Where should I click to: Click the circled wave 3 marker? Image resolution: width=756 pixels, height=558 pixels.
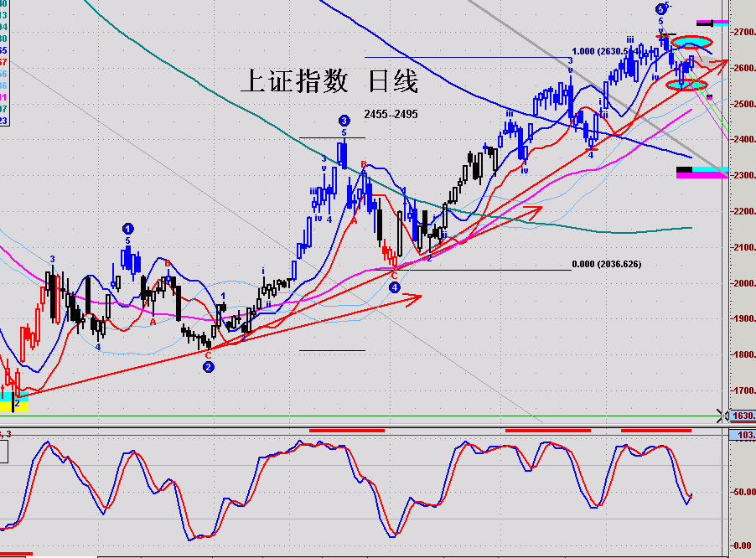click(x=344, y=121)
